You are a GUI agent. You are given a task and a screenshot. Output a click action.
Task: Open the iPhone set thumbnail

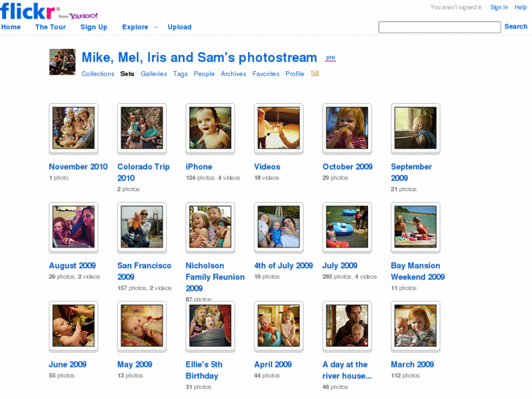pyautogui.click(x=210, y=128)
